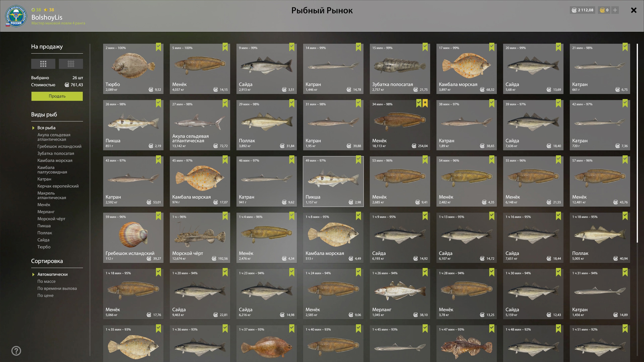
Task: Select Вся рыба filter
Action: click(47, 128)
